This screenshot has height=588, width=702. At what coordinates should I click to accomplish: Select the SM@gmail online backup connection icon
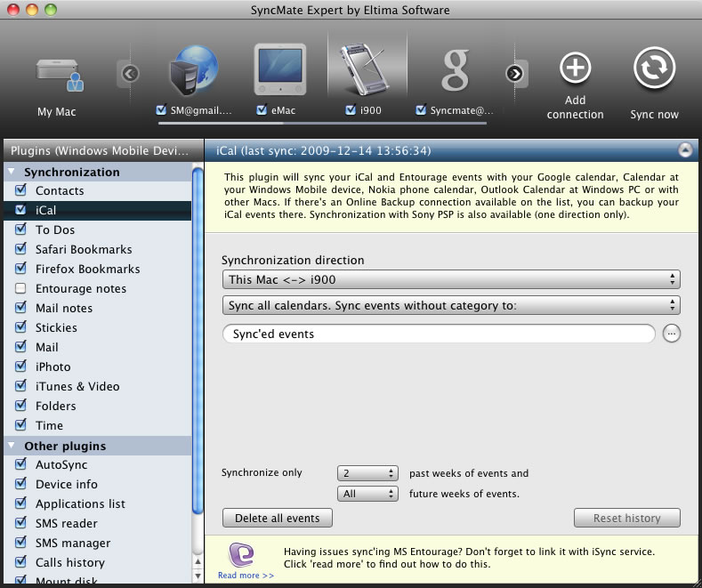pos(194,70)
